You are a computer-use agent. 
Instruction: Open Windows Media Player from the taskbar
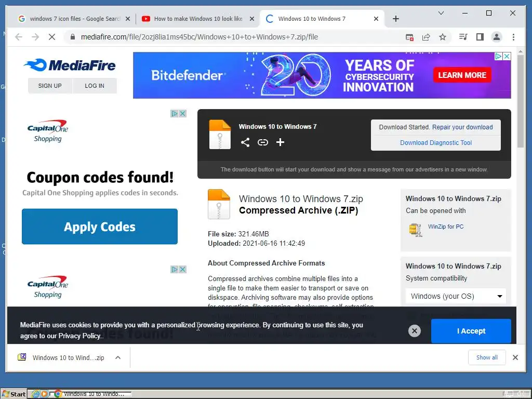click(x=44, y=394)
